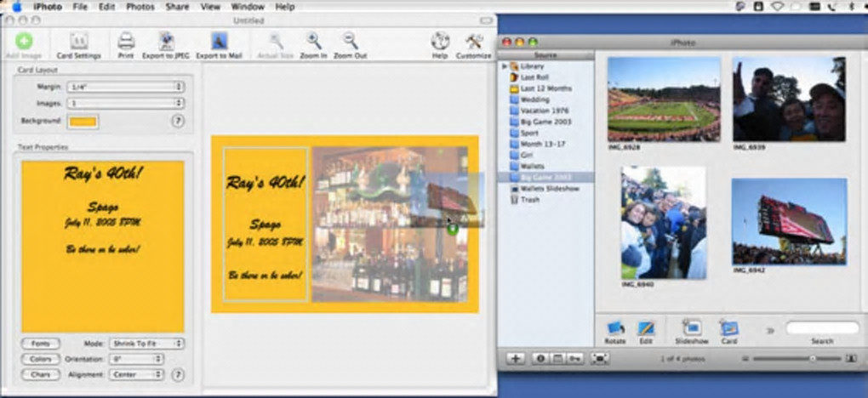This screenshot has width=868, height=398.
Task: Click the calendar button in iPhoto
Action: click(558, 359)
